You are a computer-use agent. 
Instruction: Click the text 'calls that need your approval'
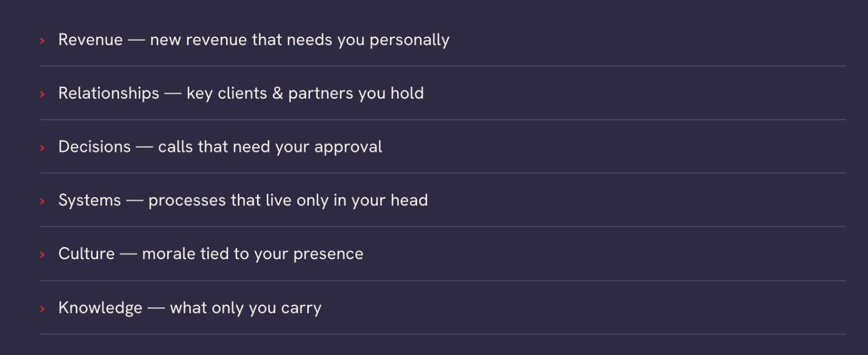click(270, 147)
